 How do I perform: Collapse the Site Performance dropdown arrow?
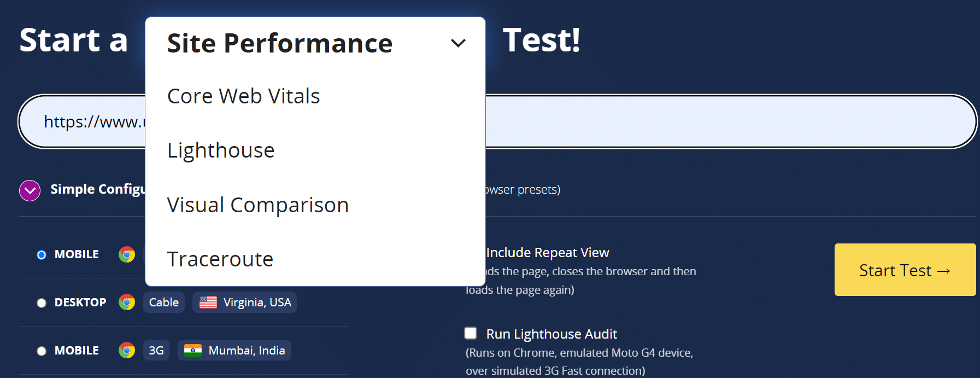tap(458, 43)
